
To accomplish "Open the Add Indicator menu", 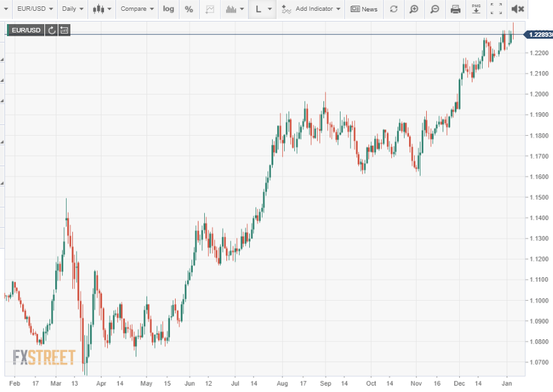I will tap(311, 9).
